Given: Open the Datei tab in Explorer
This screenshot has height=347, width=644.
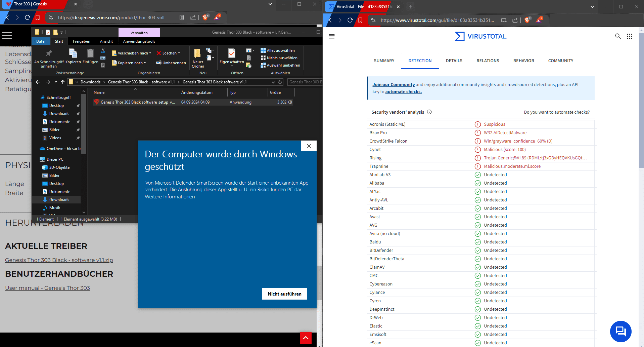Looking at the screenshot, I should point(41,41).
